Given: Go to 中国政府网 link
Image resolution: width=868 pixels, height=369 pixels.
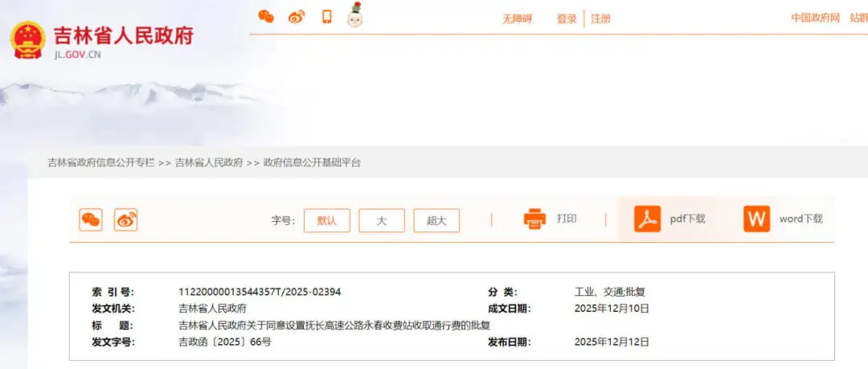Looking at the screenshot, I should click(x=815, y=18).
